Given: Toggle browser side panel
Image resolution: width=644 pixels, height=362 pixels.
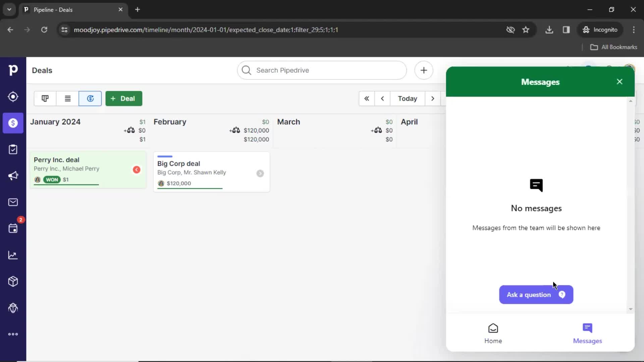Looking at the screenshot, I should tap(566, 30).
